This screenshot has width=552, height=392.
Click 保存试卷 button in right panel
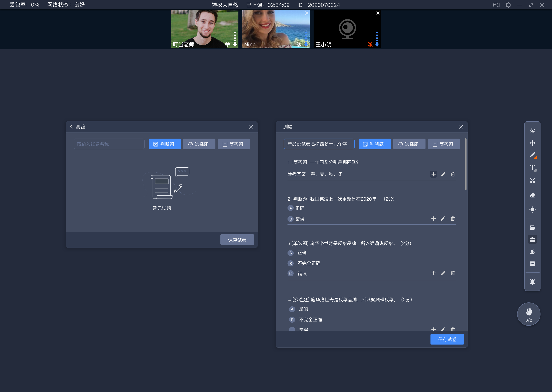(448, 339)
